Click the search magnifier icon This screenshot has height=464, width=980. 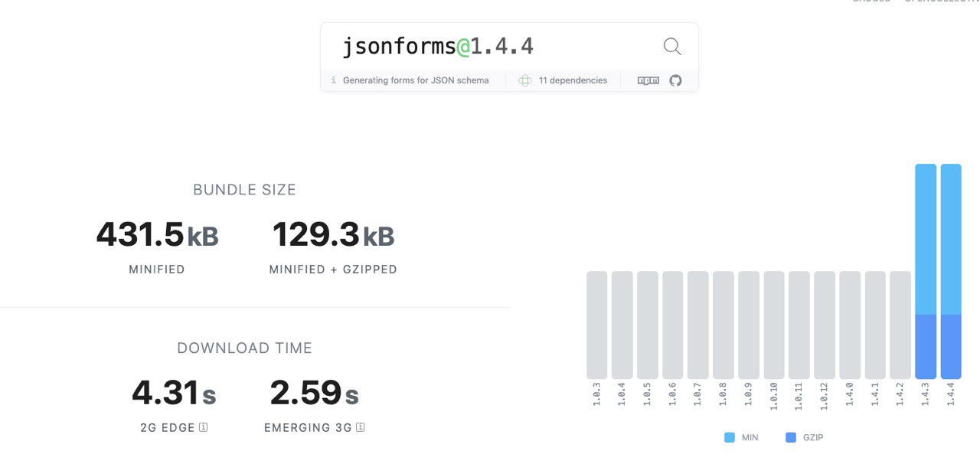click(x=672, y=47)
